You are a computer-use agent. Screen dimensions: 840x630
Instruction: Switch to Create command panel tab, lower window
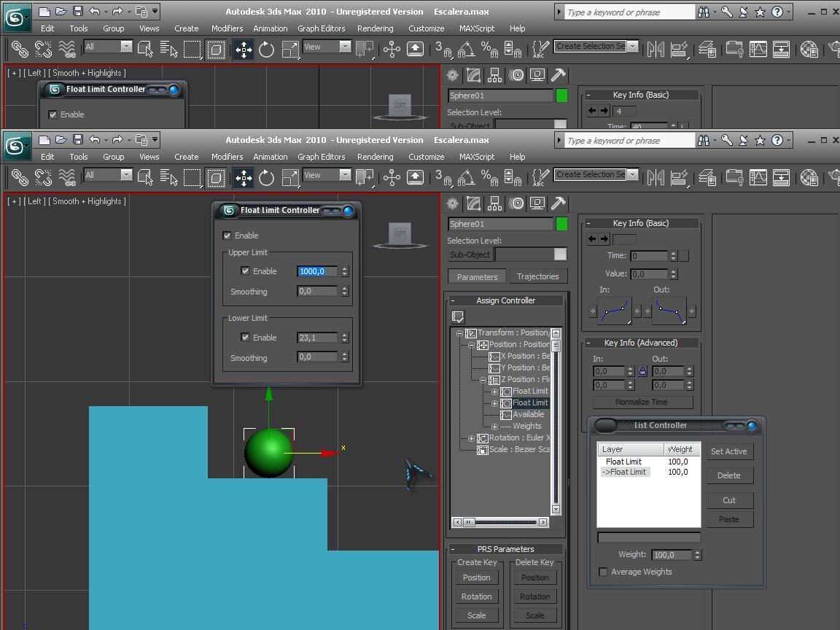453,203
